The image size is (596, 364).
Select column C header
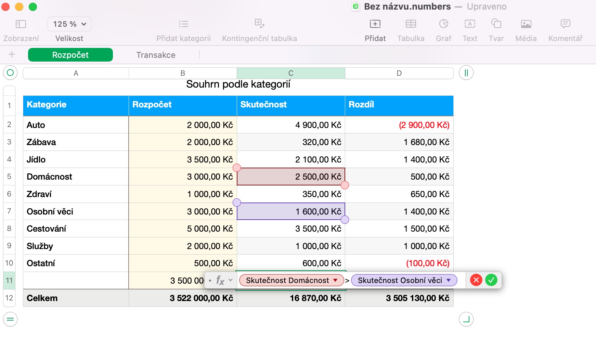coord(291,73)
